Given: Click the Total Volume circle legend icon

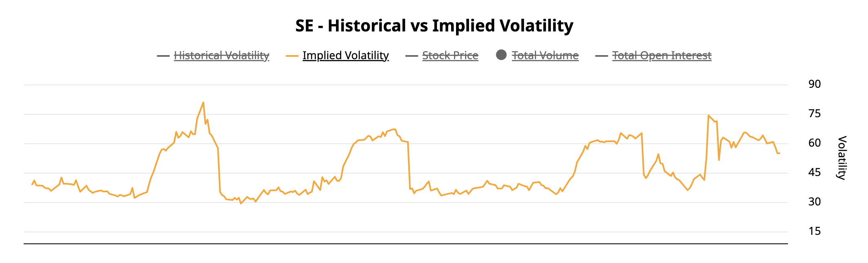Looking at the screenshot, I should 501,55.
